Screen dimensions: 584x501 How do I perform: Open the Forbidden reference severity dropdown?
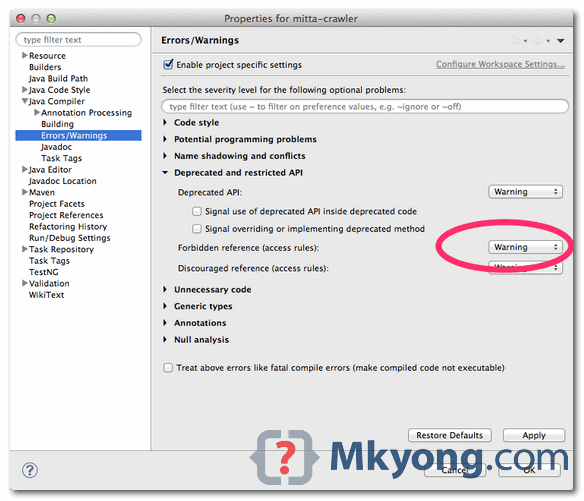click(x=525, y=247)
